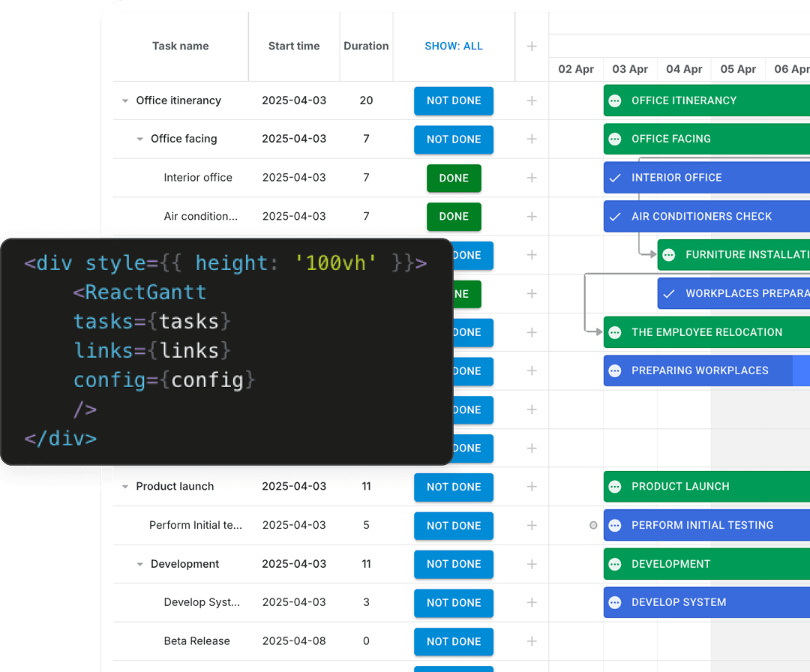This screenshot has width=810, height=672.
Task: Click the plus icon in the column header
Action: (532, 46)
